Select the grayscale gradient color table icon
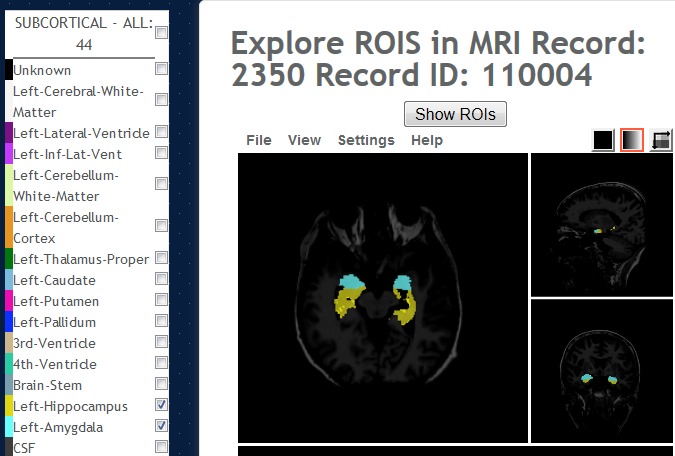The width and height of the screenshot is (675, 456). 632,140
